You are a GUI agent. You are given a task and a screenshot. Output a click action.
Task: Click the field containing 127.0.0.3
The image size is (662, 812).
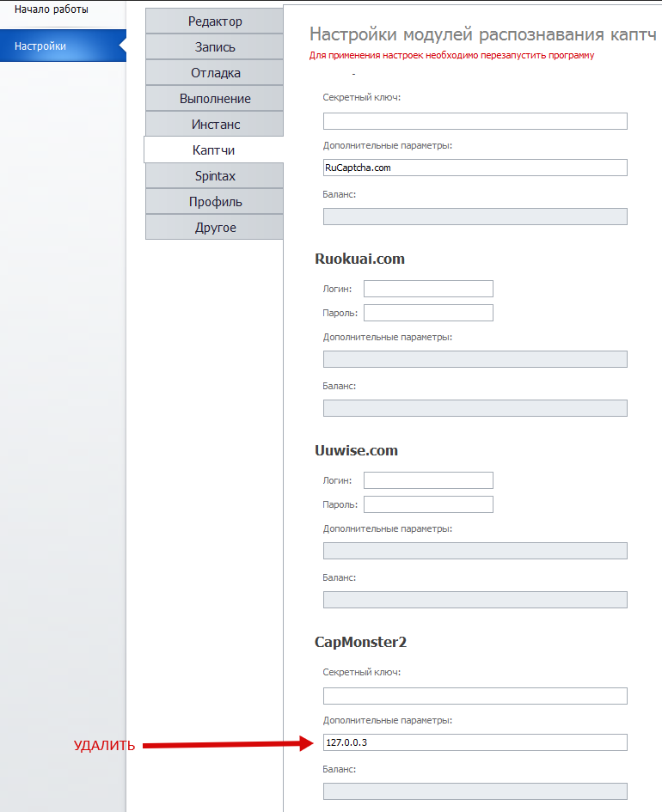tap(475, 742)
